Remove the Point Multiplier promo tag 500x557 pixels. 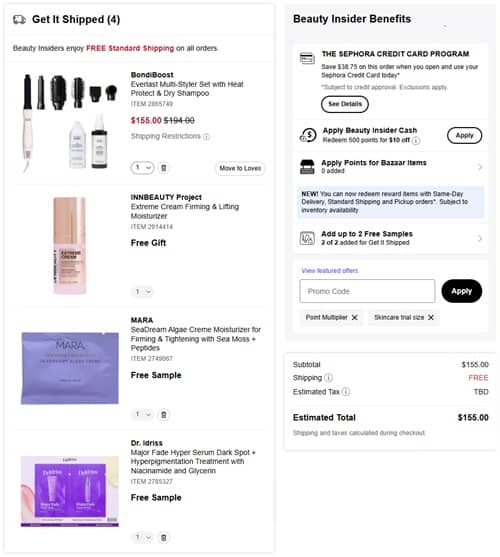(354, 318)
